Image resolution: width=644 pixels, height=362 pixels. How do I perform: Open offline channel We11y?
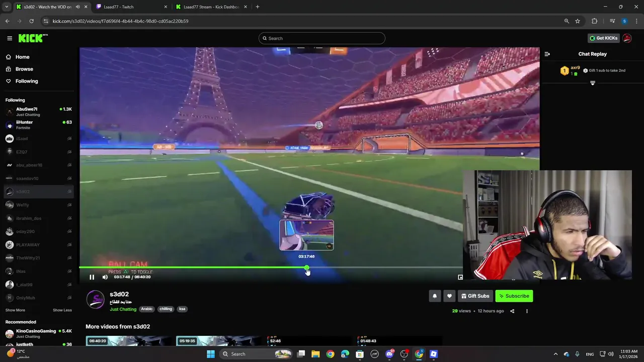pyautogui.click(x=39, y=205)
